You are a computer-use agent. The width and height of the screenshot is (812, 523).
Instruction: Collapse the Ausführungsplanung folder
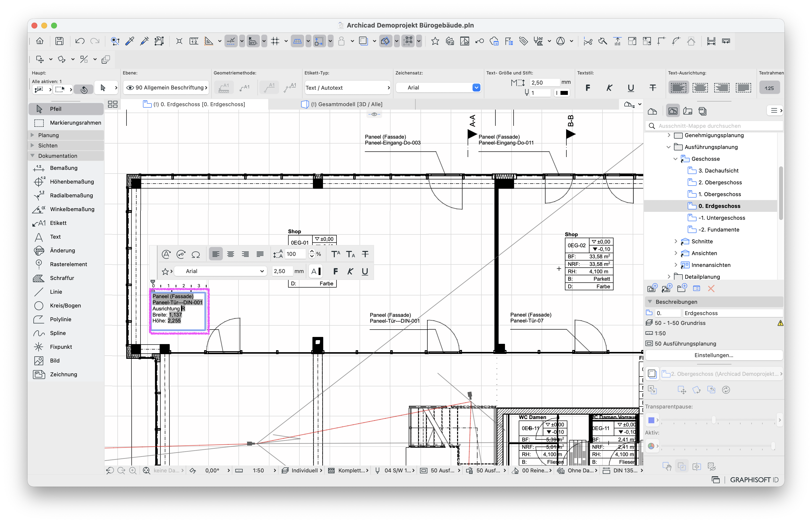(669, 147)
